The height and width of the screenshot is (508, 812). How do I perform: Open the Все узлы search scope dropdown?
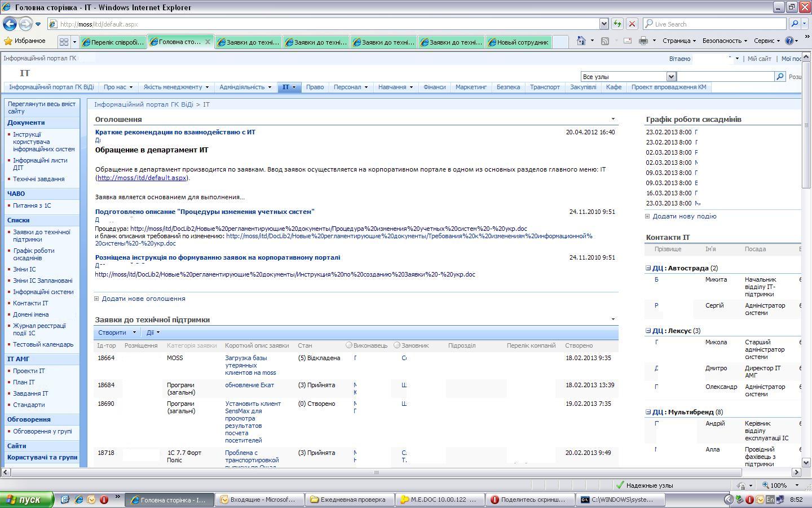pyautogui.click(x=671, y=76)
